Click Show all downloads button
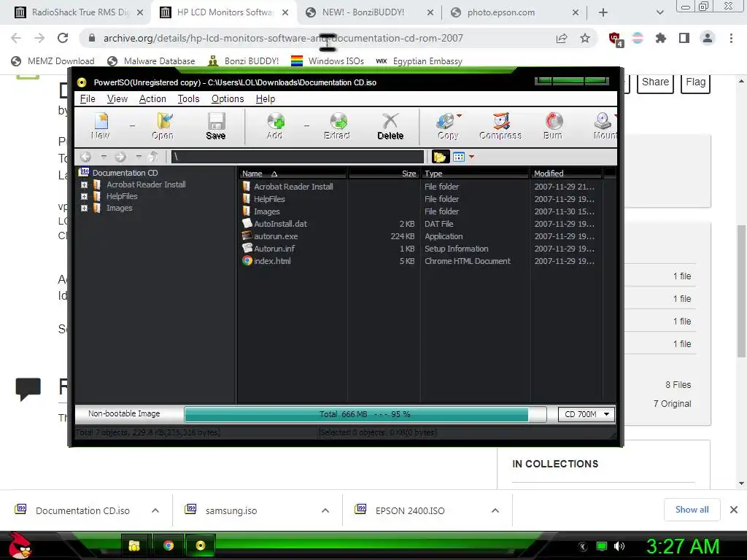Screen dimensions: 747x560 [x=692, y=510]
